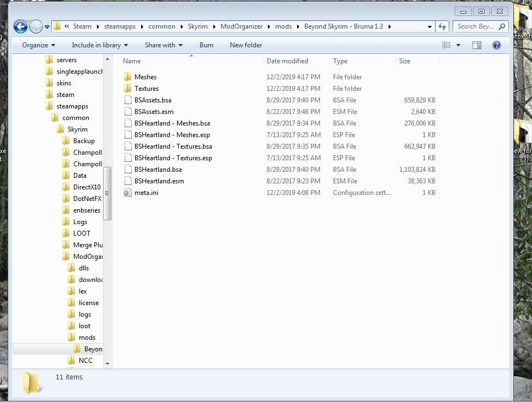Image resolution: width=532 pixels, height=402 pixels.
Task: Select BSHeartland.esm file icon
Action: click(x=127, y=181)
